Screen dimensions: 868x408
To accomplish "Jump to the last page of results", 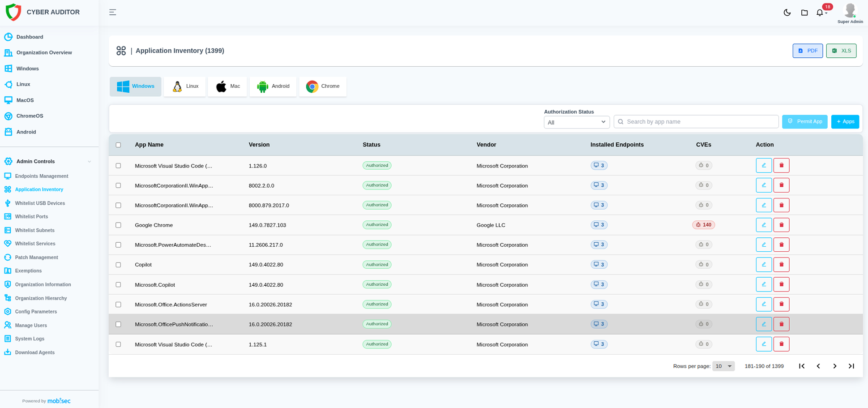I will 851,366.
